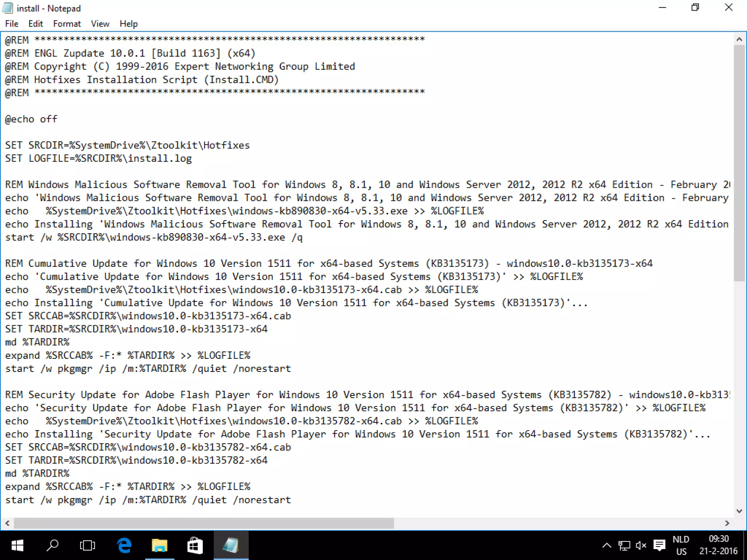Image resolution: width=747 pixels, height=560 pixels.
Task: Click the window title 'install - Notepad'
Action: click(x=49, y=8)
